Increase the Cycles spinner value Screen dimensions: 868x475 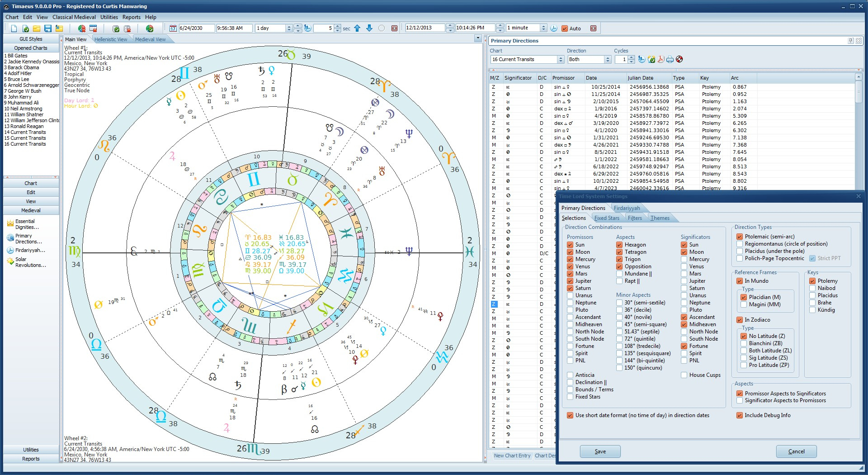tap(632, 57)
